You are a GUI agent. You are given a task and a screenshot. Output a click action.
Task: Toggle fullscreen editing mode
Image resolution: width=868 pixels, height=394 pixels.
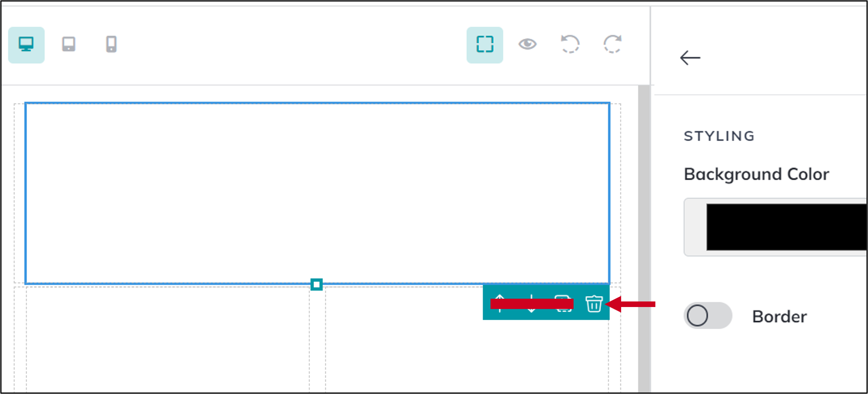point(485,44)
